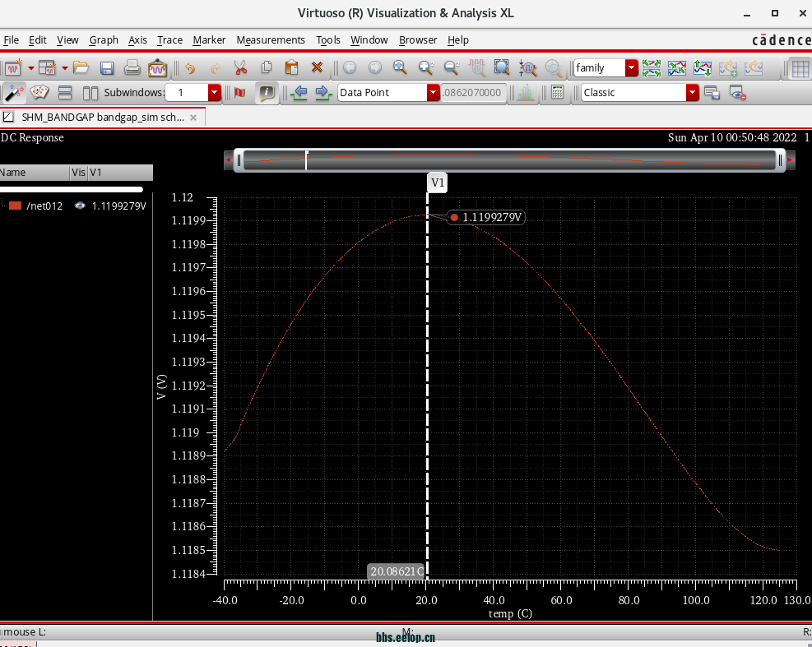Select the SHM_BANDGAP bandgap_sim tab
This screenshot has height=647, width=812.
103,118
